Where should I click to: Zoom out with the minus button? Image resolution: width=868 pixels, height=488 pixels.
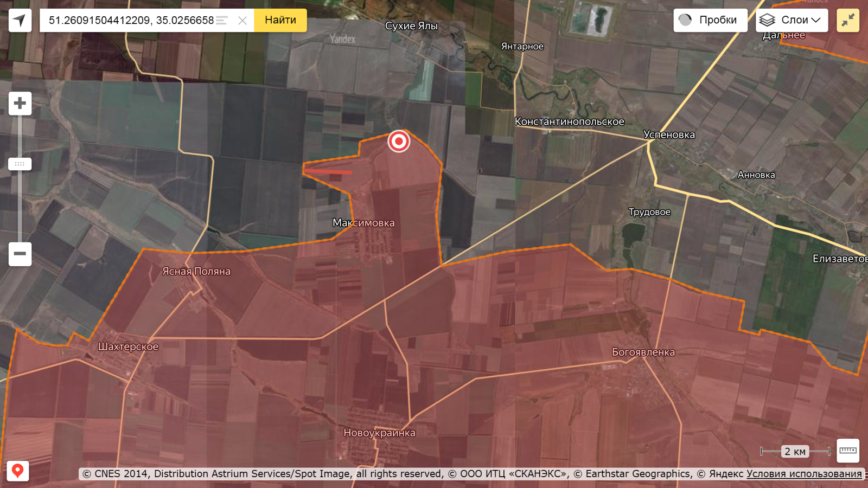click(x=20, y=254)
